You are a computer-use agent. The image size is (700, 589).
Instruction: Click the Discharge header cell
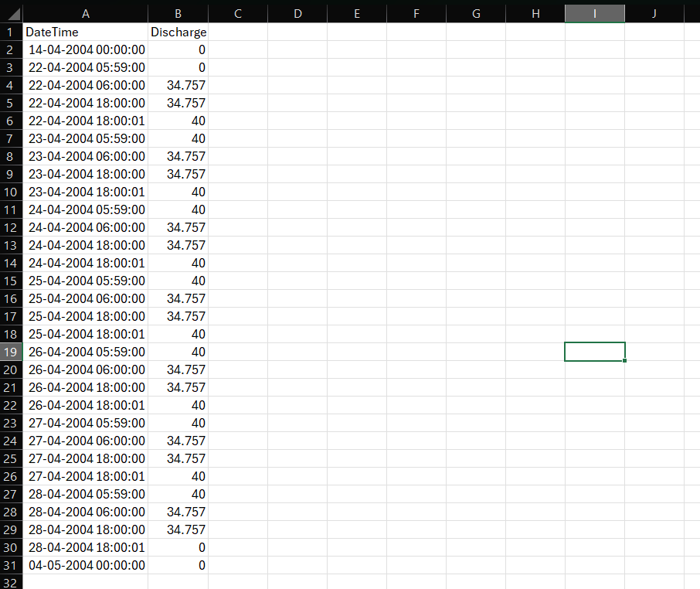[178, 32]
